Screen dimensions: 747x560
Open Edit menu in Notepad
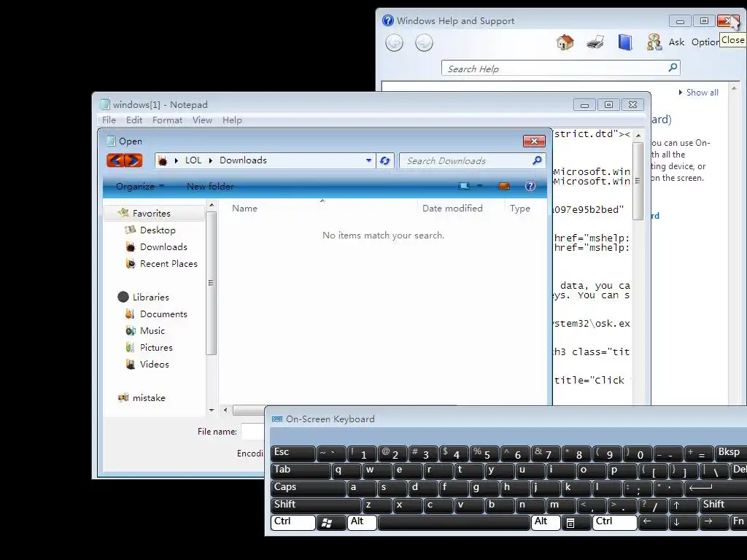point(134,120)
